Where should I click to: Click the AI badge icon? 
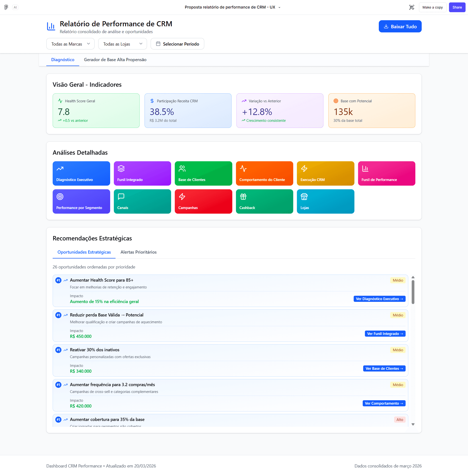tap(15, 7)
